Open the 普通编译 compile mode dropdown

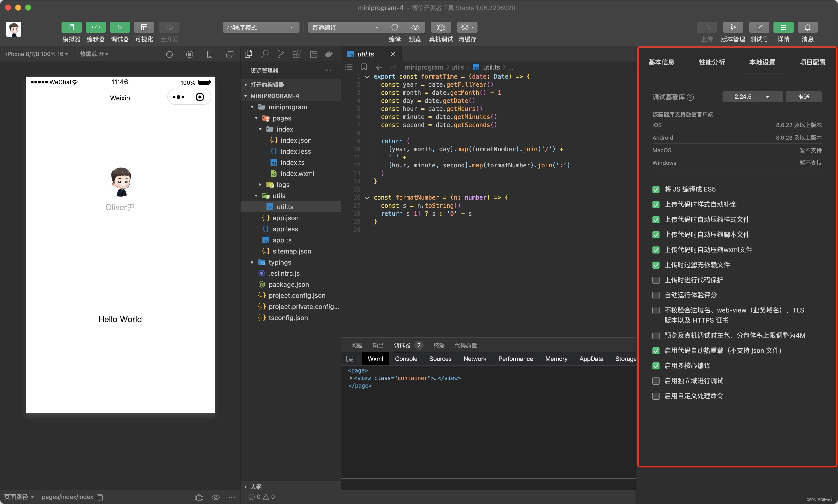[346, 27]
